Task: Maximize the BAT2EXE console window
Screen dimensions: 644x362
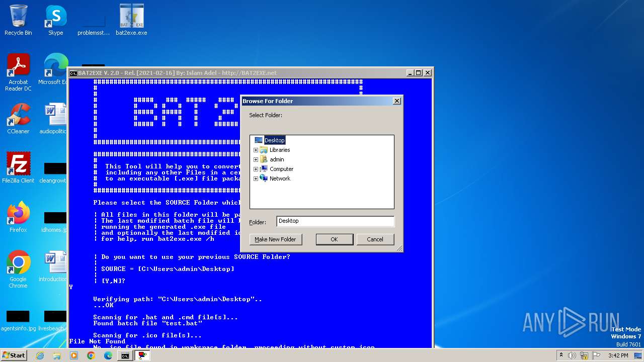Action: pyautogui.click(x=418, y=73)
